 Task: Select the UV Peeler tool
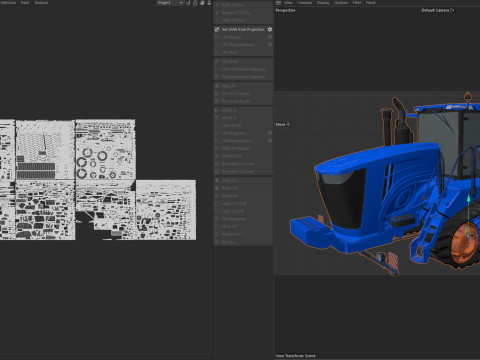(243, 61)
